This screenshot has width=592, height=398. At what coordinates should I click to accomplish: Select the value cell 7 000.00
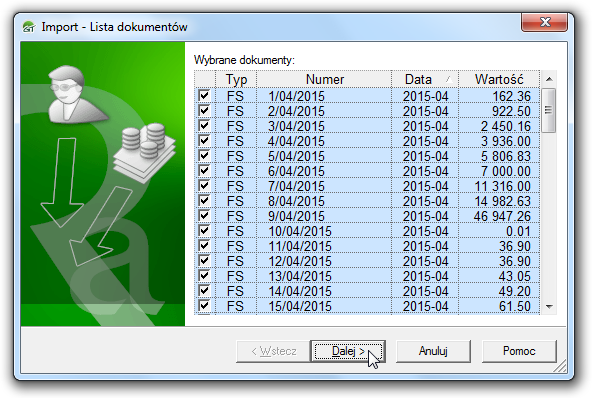pos(499,171)
